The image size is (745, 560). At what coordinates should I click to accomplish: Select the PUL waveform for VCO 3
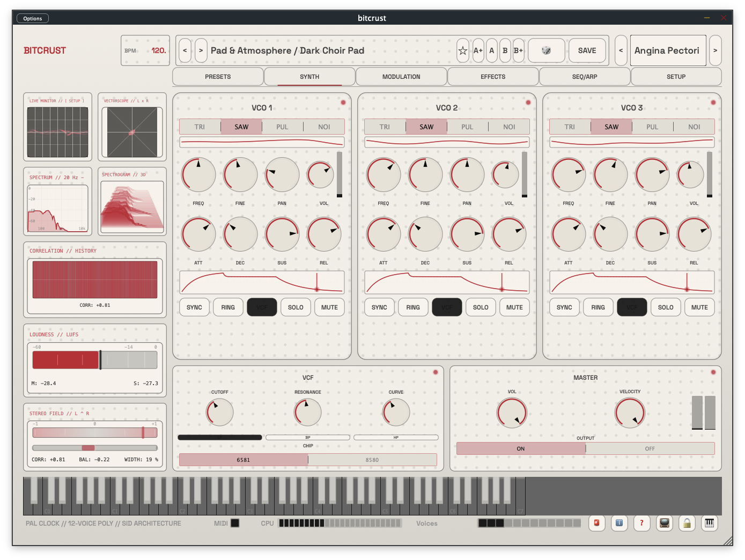point(652,127)
